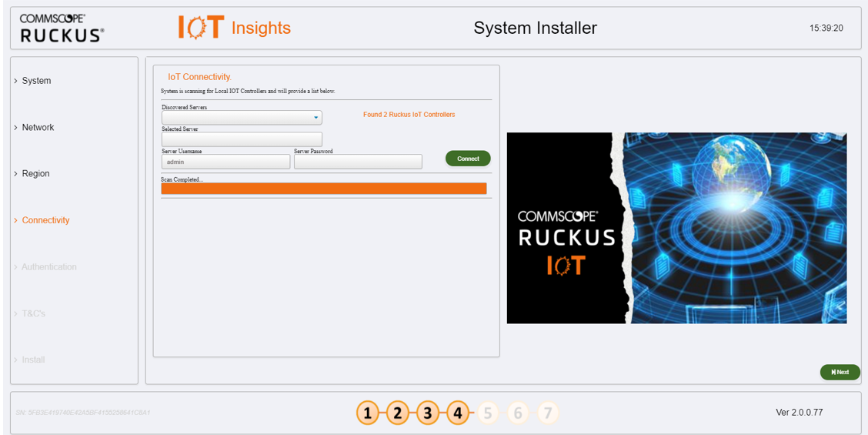Select step 4 circle
This screenshot has width=868, height=435.
(457, 413)
